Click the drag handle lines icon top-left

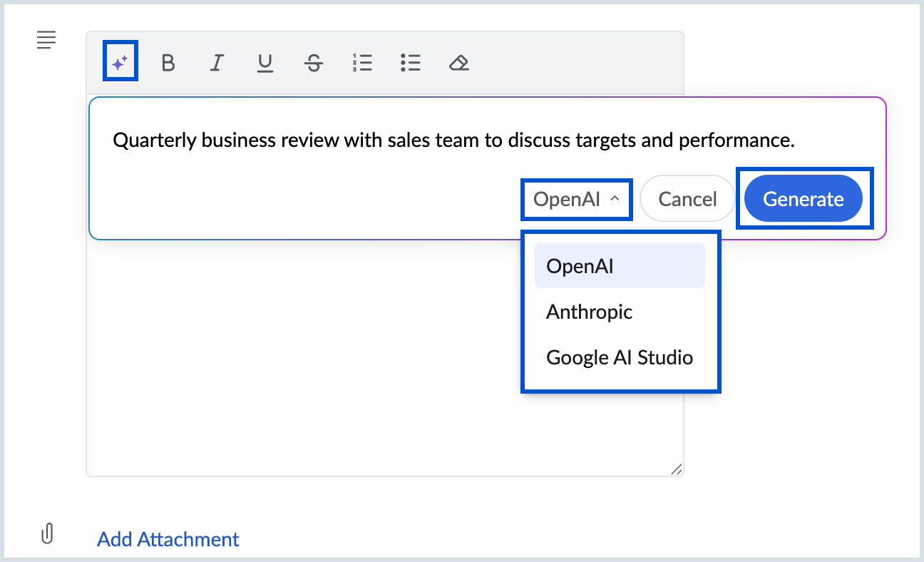click(x=46, y=40)
